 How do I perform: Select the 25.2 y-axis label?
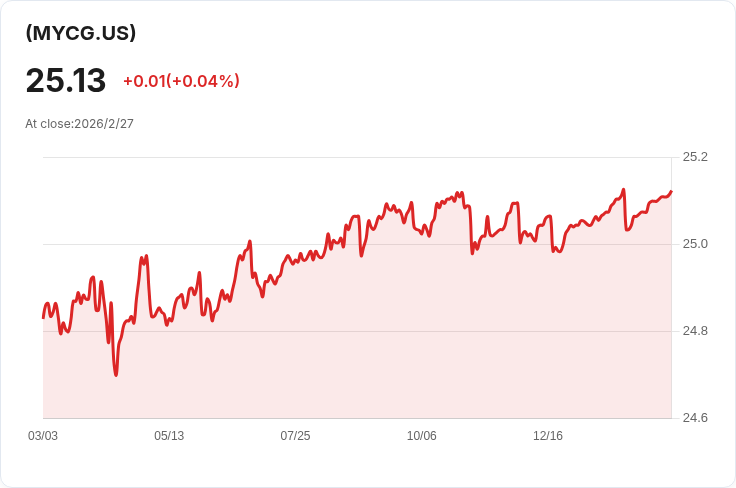tap(695, 157)
